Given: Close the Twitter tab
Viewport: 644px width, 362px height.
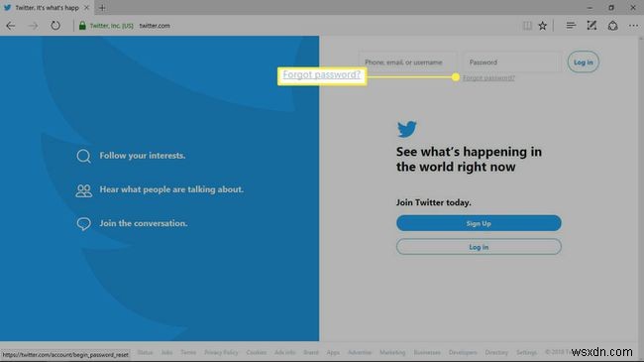Looking at the screenshot, I should 86,7.
